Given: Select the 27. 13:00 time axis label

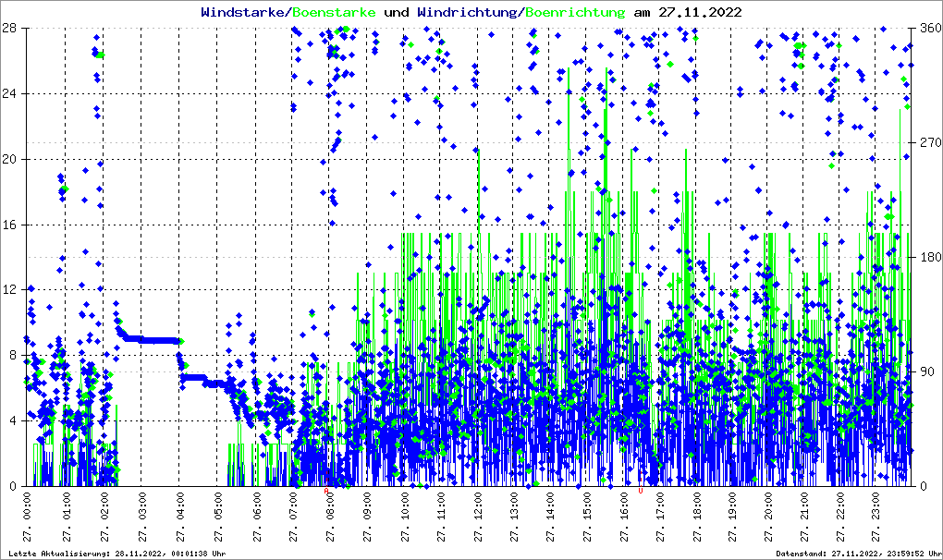Looking at the screenshot, I should pyautogui.click(x=514, y=517).
